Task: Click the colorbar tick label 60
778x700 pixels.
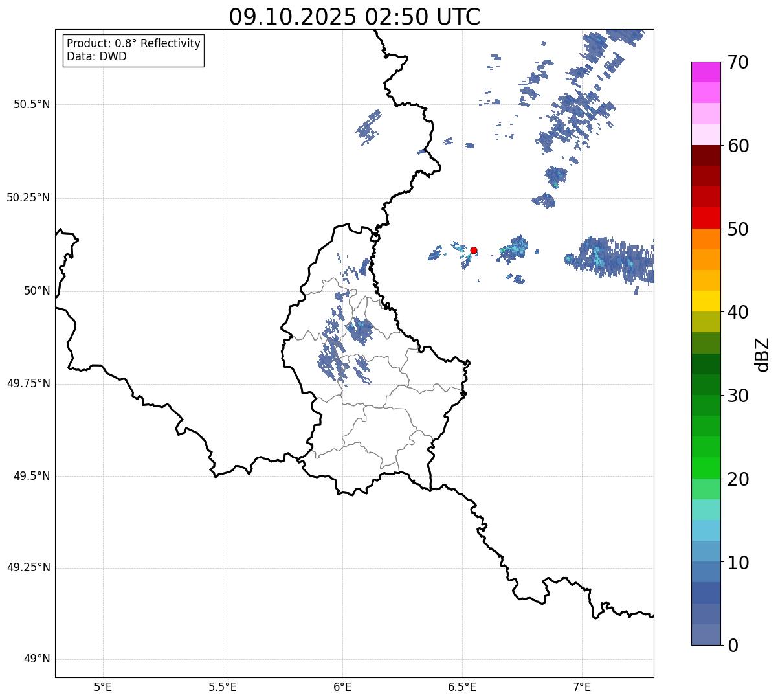Action: (738, 146)
